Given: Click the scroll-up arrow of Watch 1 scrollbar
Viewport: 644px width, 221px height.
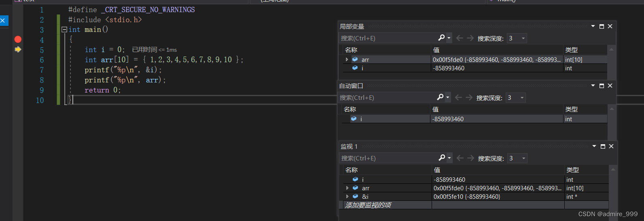Looking at the screenshot, I should (613, 169).
